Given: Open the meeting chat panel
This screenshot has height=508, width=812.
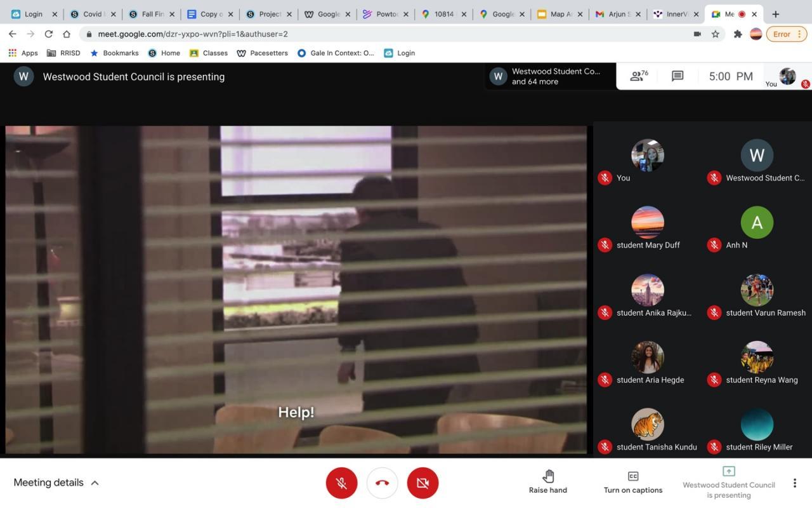Looking at the screenshot, I should click(678, 76).
